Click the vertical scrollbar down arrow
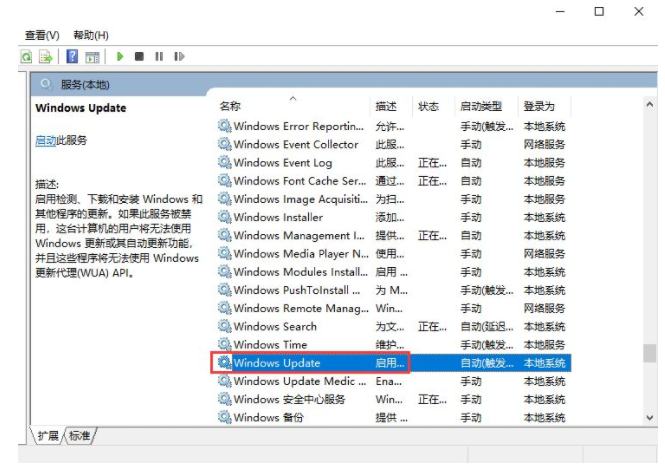This screenshot has height=466, width=665. point(650,418)
